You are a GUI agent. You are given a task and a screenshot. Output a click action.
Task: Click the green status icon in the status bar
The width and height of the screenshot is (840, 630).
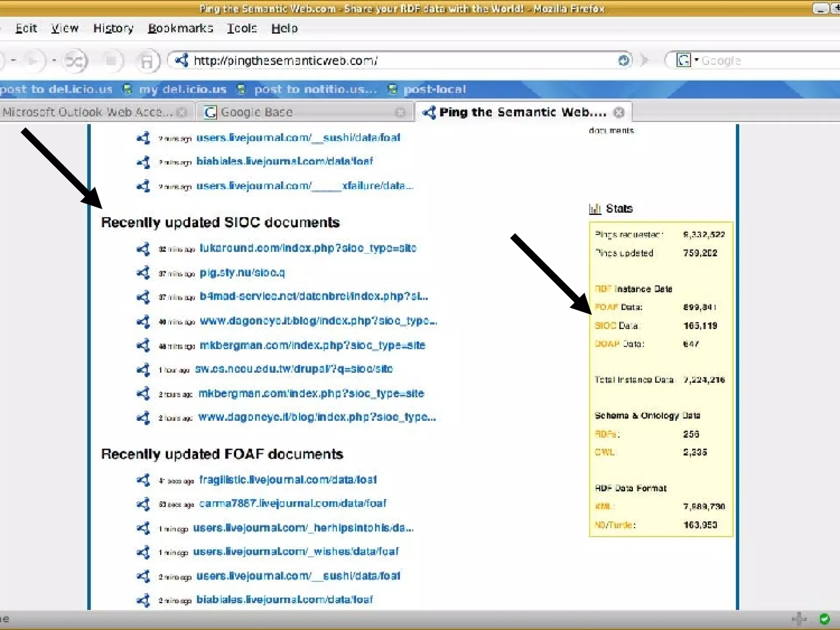(x=824, y=619)
